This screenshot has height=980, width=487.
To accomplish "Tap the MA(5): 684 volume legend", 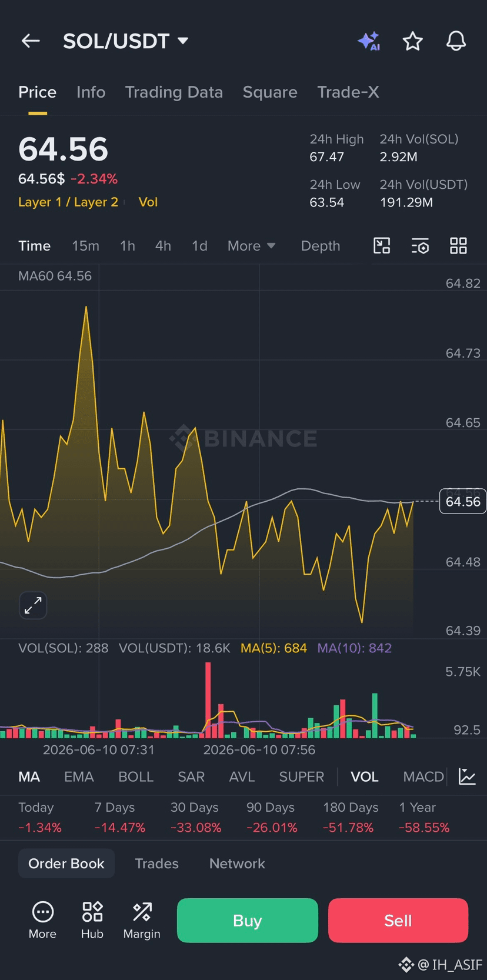I will pyautogui.click(x=273, y=648).
